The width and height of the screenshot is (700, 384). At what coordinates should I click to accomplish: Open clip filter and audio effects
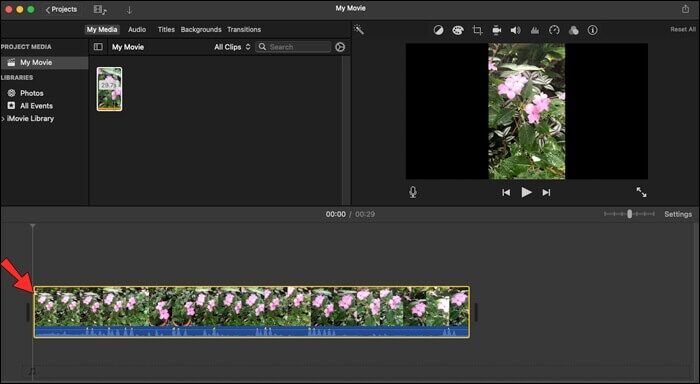pyautogui.click(x=574, y=30)
